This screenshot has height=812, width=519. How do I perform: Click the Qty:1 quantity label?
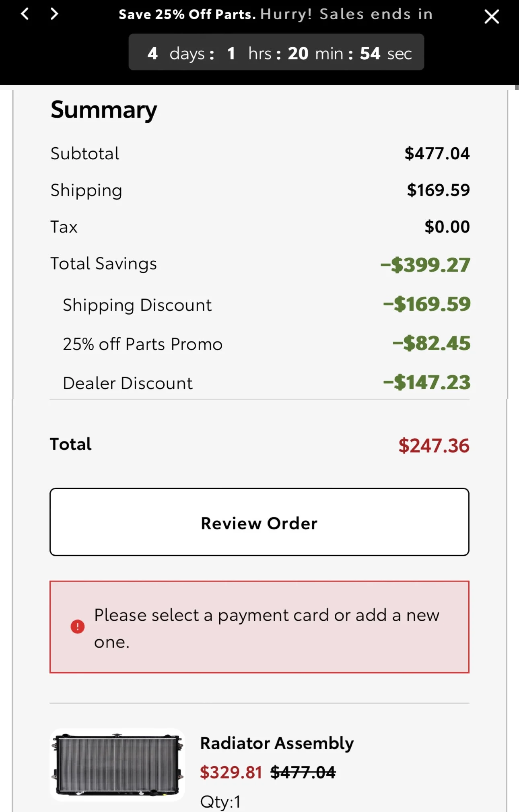pos(220,802)
